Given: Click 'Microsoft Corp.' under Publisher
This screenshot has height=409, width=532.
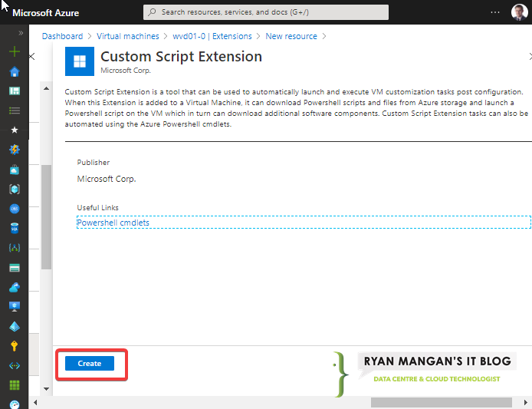Looking at the screenshot, I should coord(107,179).
